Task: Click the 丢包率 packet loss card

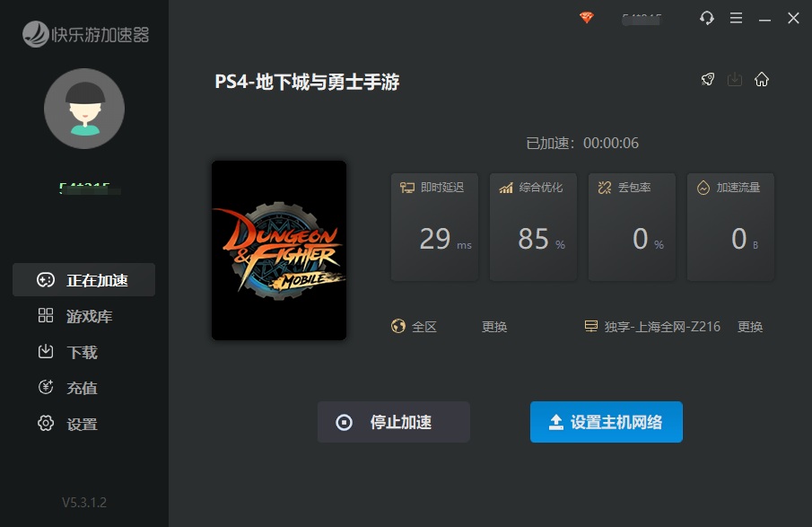Action: [632, 227]
